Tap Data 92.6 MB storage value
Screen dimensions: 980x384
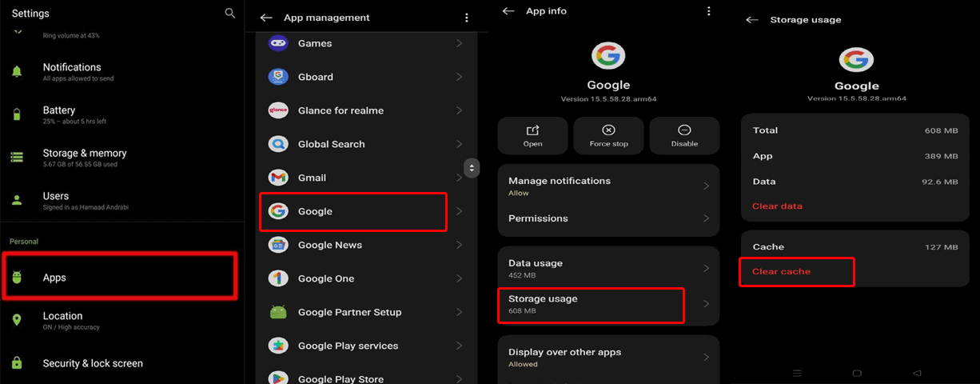tap(939, 182)
